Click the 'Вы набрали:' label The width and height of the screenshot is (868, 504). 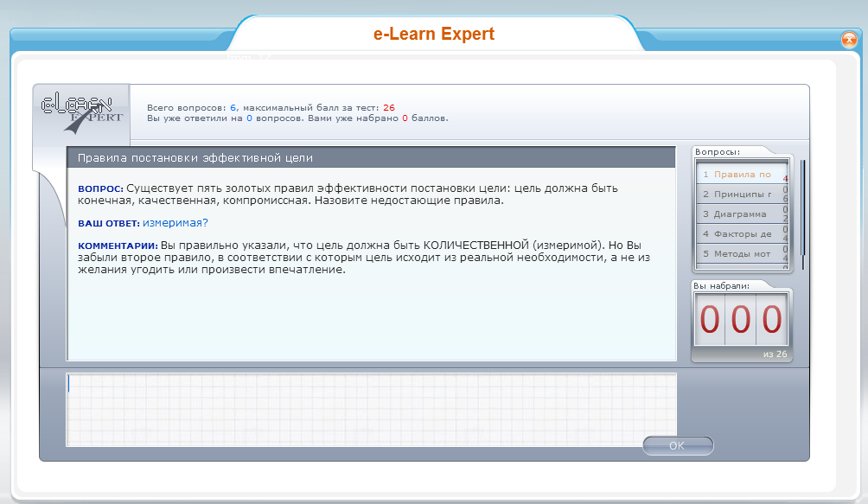(721, 286)
